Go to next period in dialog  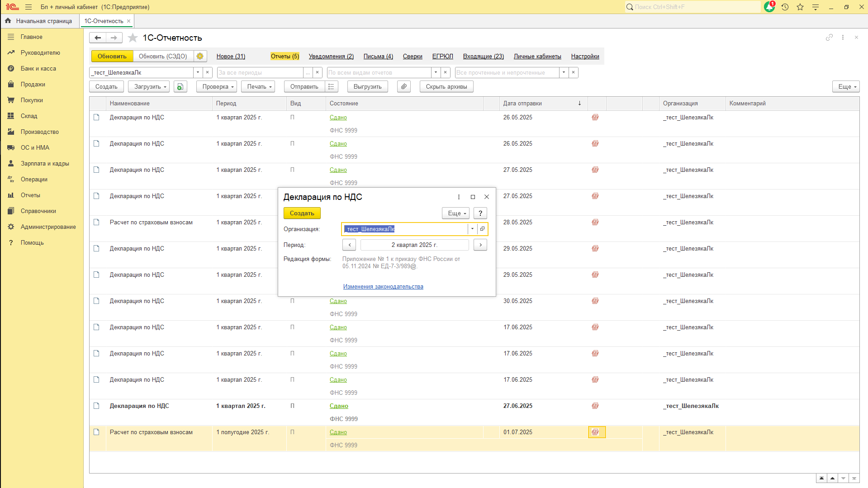pos(480,245)
